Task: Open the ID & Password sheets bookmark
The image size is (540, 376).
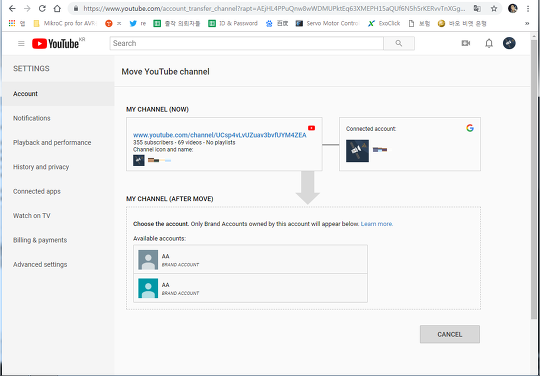Action: [233, 23]
